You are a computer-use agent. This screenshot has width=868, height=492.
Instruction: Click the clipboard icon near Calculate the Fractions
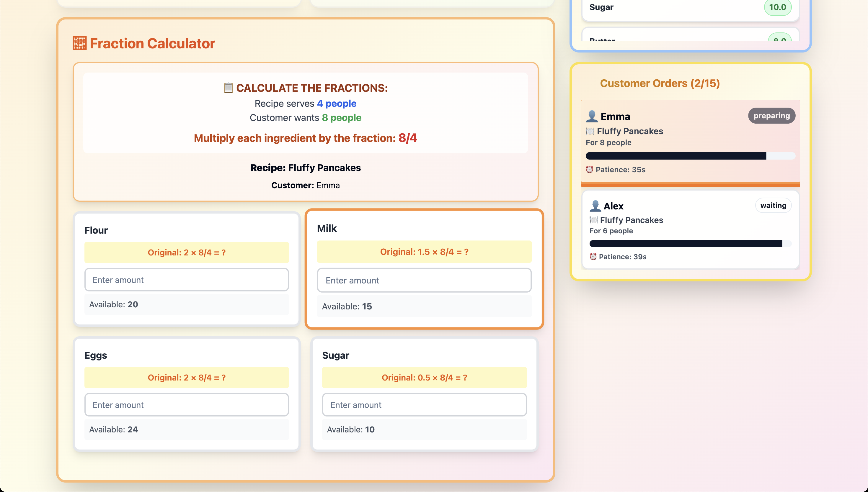228,88
